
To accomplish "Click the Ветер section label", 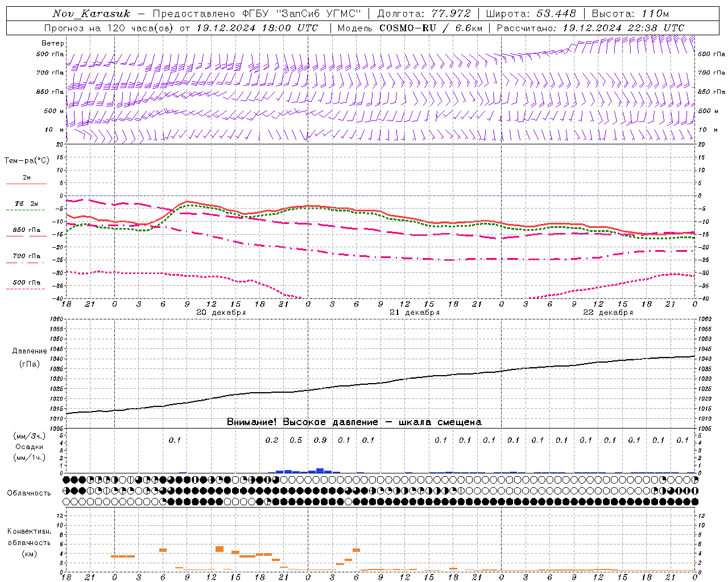I will (x=53, y=43).
